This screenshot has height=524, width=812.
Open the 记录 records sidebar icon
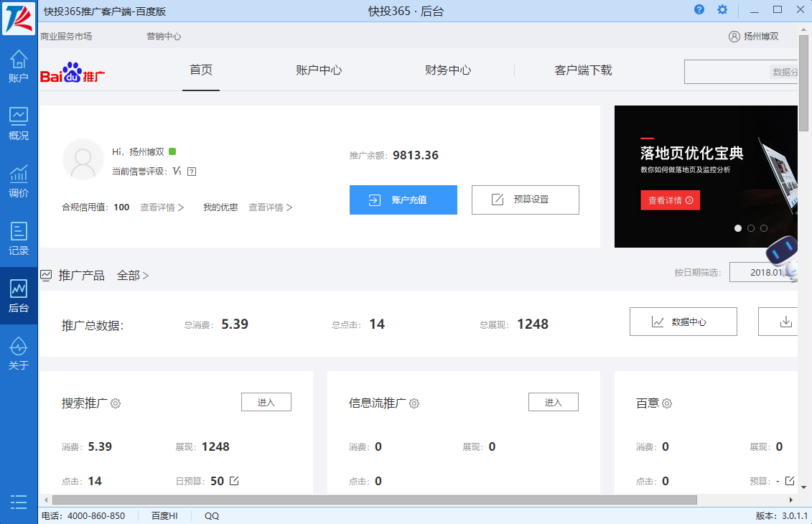pyautogui.click(x=19, y=239)
